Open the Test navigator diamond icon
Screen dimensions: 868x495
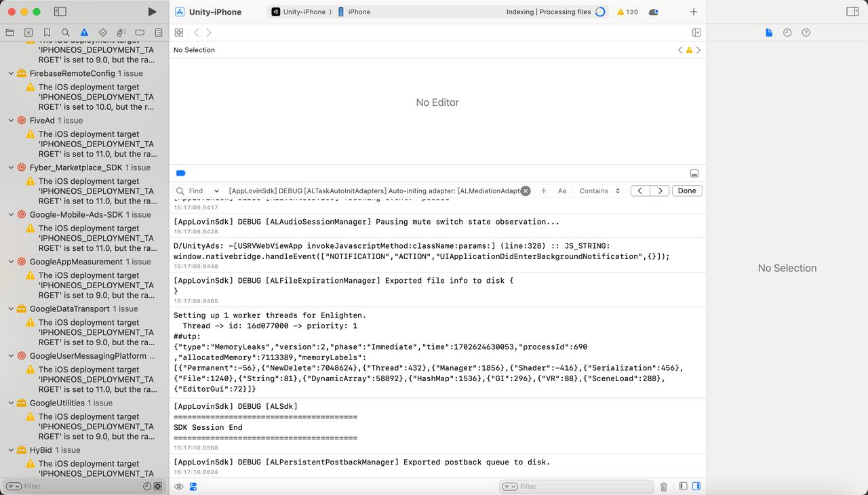tap(102, 32)
